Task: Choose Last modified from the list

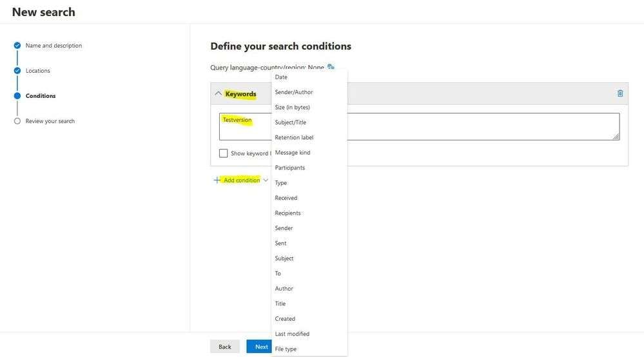Action: tap(292, 334)
